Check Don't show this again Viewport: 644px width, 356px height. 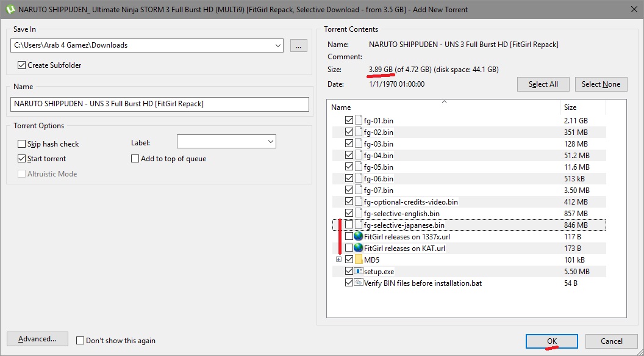click(x=80, y=340)
